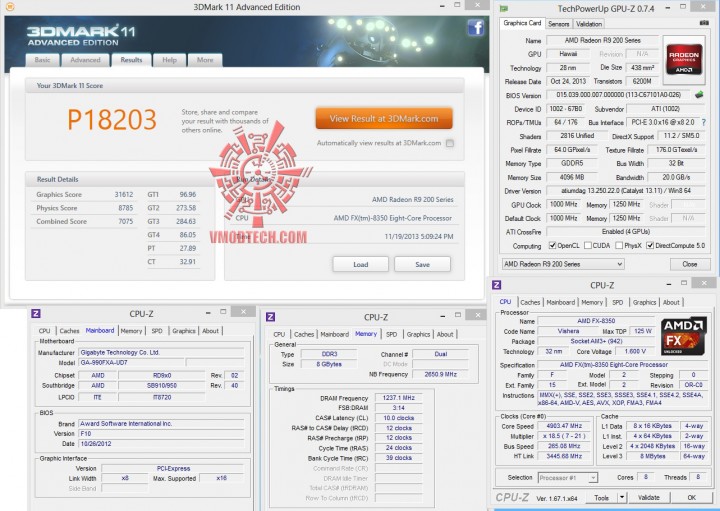The height and width of the screenshot is (511, 720).
Task: Click the GA-990FXA-UD7 model field
Action: point(132,362)
